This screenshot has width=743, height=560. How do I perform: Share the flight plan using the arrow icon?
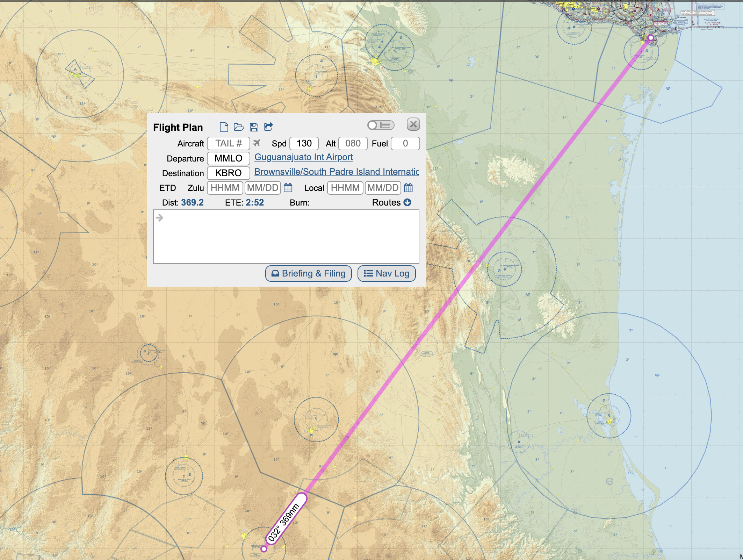[x=268, y=127]
